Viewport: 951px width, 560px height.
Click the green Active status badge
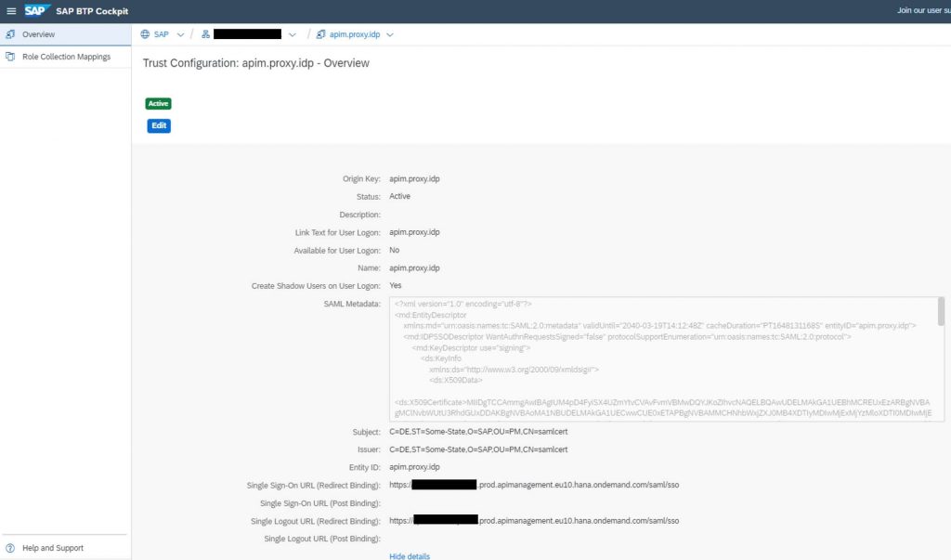click(x=158, y=104)
